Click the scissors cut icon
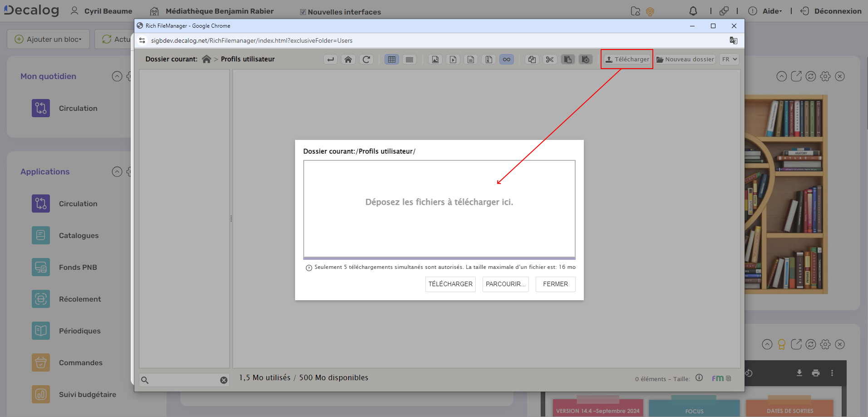The width and height of the screenshot is (868, 417). 550,60
